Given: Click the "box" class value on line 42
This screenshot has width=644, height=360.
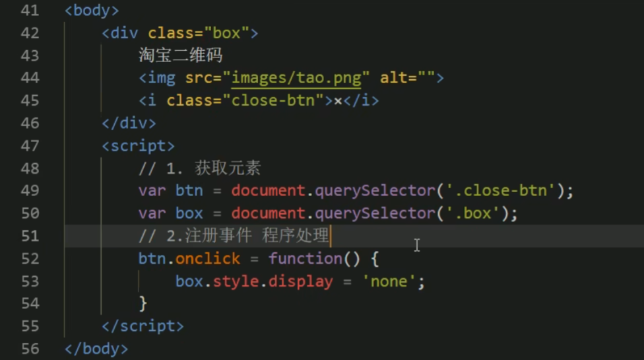Looking at the screenshot, I should (x=227, y=33).
